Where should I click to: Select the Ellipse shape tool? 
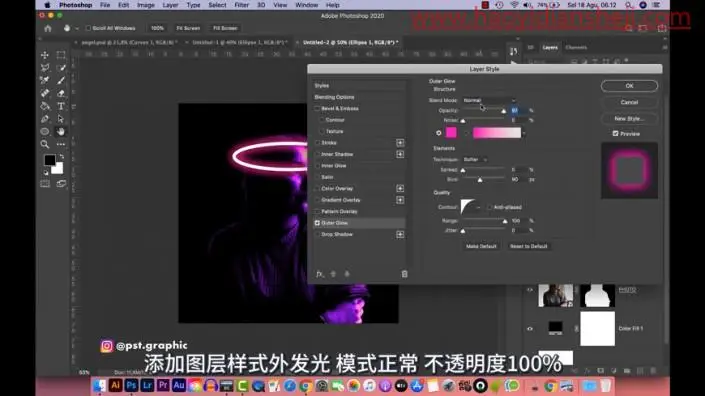[x=45, y=132]
